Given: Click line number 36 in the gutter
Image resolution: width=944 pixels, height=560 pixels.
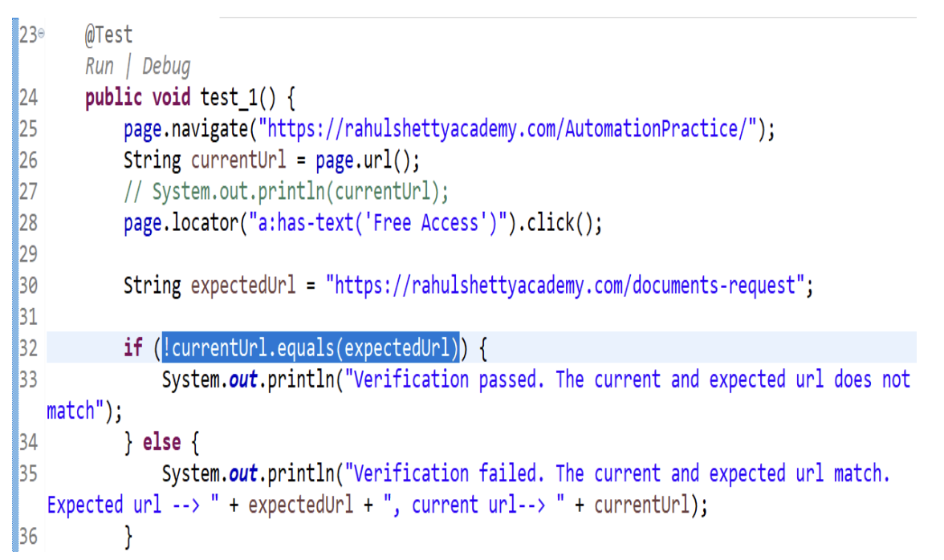Looking at the screenshot, I should click(x=27, y=536).
